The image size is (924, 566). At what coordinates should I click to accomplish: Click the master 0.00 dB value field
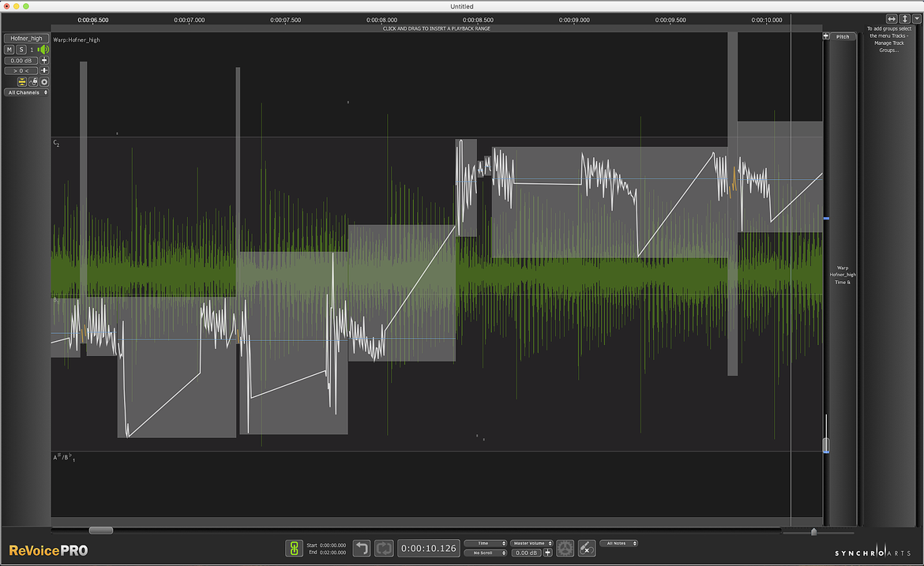coord(526,553)
